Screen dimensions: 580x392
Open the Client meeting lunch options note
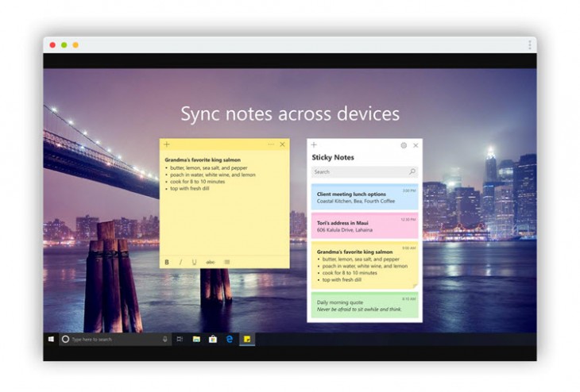tap(365, 198)
